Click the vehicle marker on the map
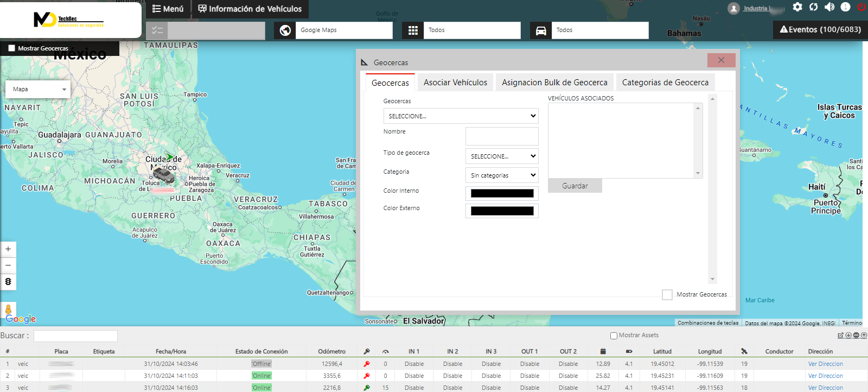The image size is (868, 392). point(163,175)
